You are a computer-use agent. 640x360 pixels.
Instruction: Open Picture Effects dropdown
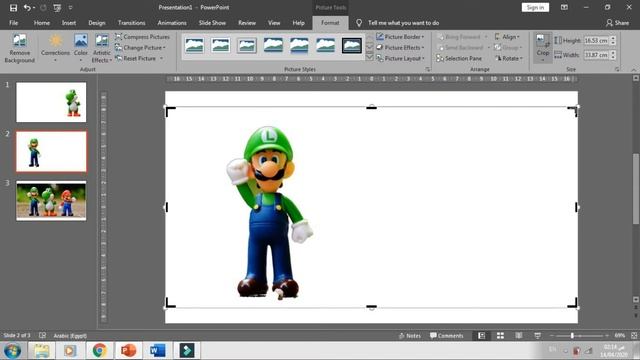click(x=400, y=47)
